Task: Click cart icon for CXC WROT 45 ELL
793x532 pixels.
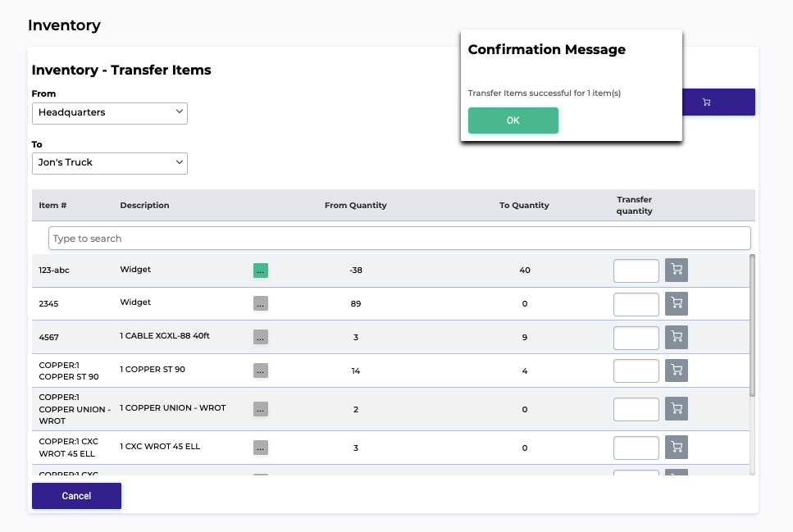Action: [676, 448]
